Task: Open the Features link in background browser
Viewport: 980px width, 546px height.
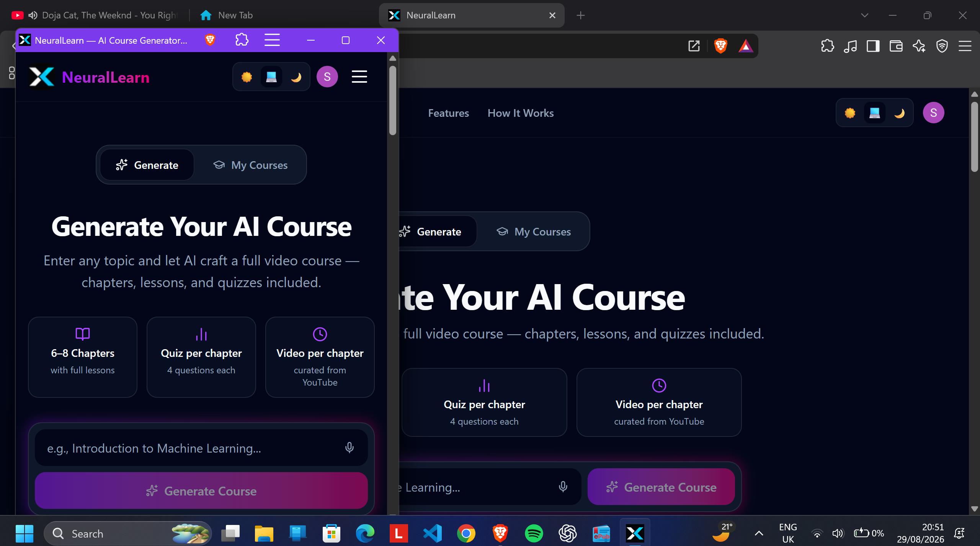Action: tap(448, 113)
